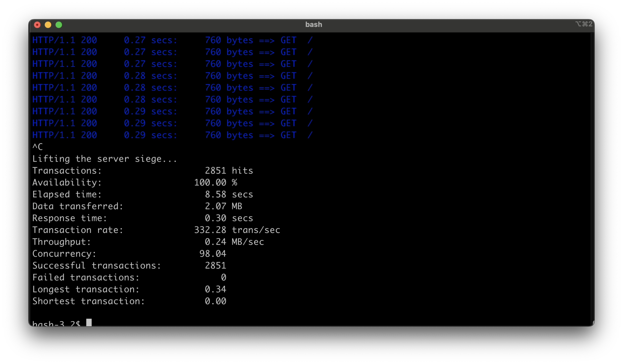This screenshot has width=623, height=364.
Task: Click the "Response time:" label
Action: [x=70, y=218]
